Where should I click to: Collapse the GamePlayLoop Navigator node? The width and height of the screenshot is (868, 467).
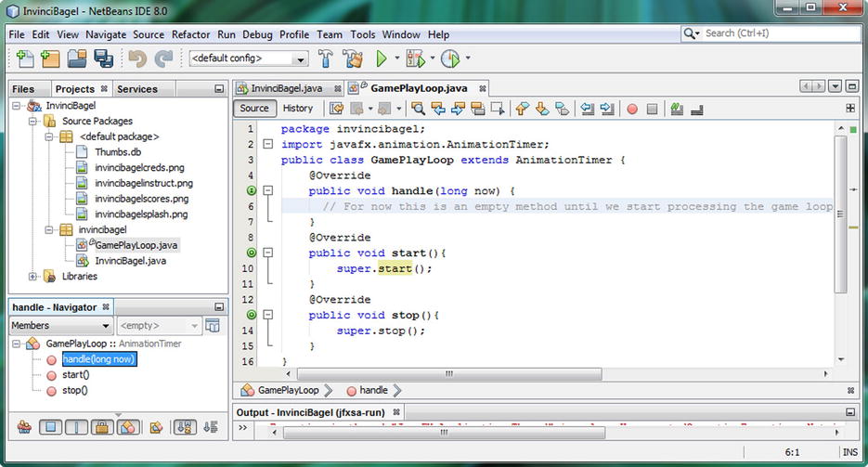tap(16, 344)
